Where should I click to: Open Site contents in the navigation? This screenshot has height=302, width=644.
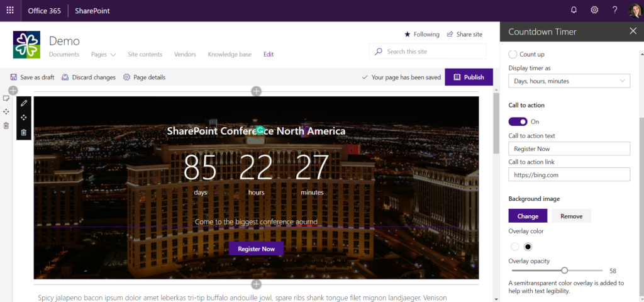(145, 54)
